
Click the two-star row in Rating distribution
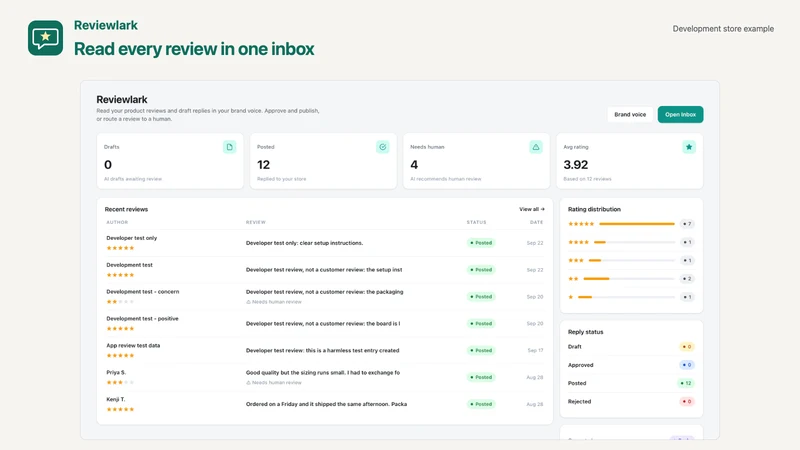coord(631,279)
